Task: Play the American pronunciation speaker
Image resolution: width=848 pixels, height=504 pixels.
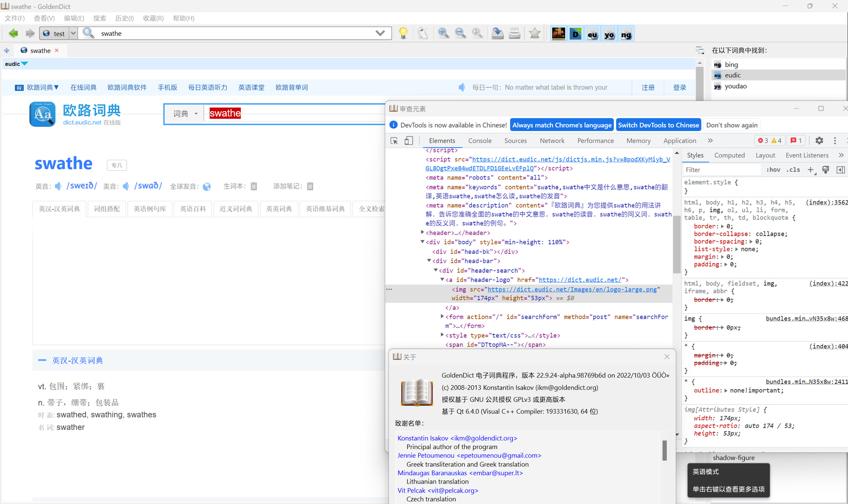Action: click(126, 186)
